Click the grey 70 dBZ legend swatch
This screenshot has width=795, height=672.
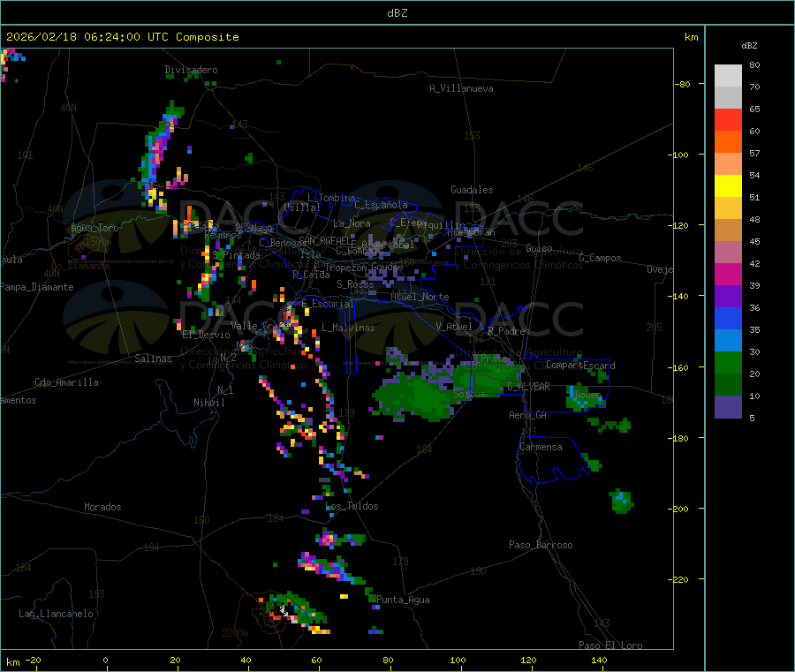point(728,97)
